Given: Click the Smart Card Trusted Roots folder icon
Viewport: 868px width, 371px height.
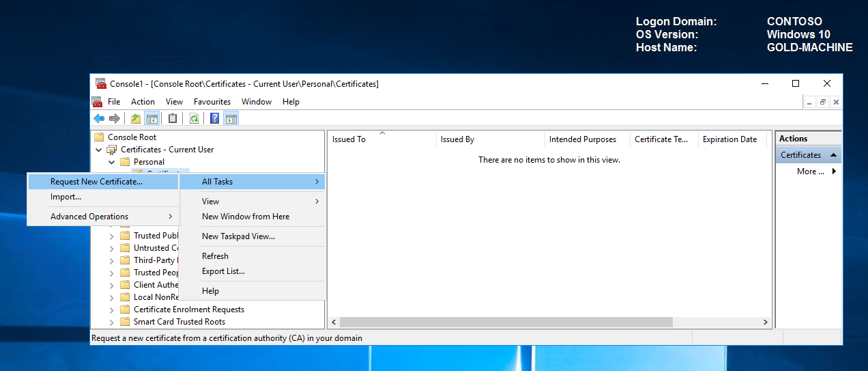Looking at the screenshot, I should click(125, 321).
